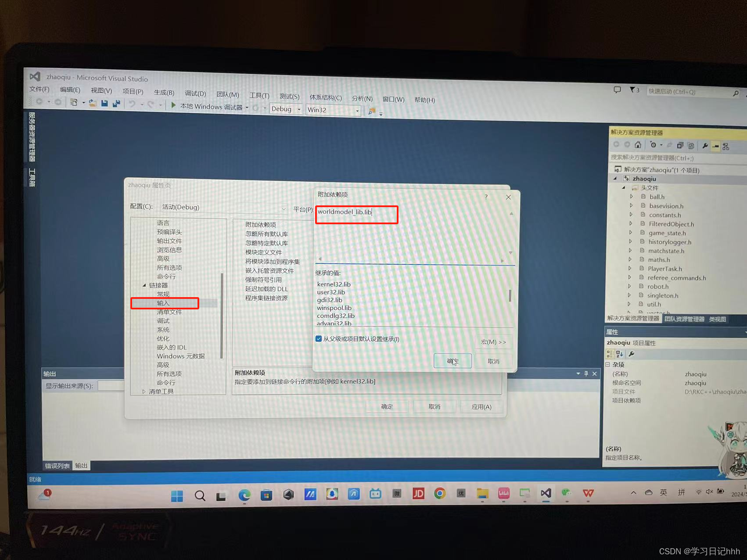Collapse the zhaoqiu project node

tap(615, 179)
